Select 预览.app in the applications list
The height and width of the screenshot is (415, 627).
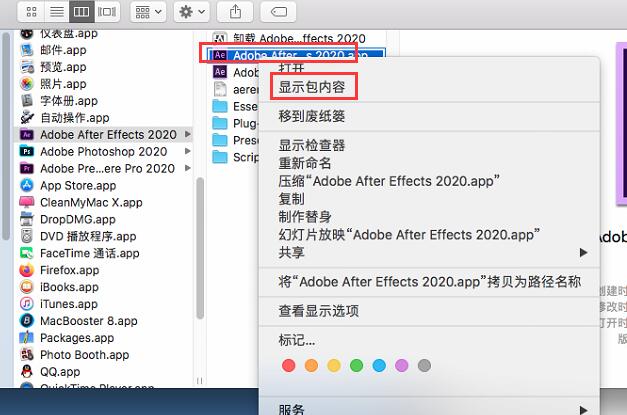coord(63,67)
